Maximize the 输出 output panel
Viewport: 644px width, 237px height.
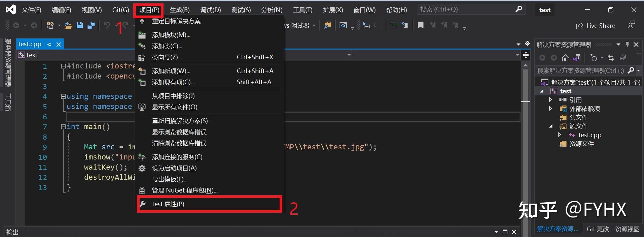pyautogui.click(x=505, y=232)
